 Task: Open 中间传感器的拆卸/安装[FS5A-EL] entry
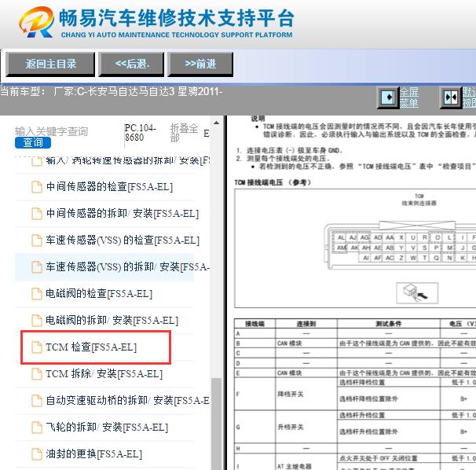(123, 213)
